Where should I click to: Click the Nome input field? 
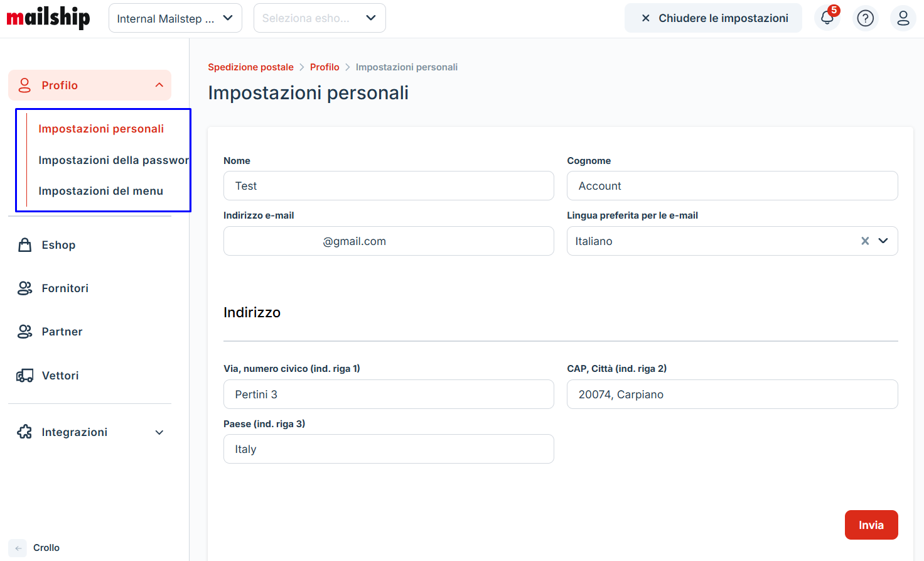pyautogui.click(x=389, y=186)
